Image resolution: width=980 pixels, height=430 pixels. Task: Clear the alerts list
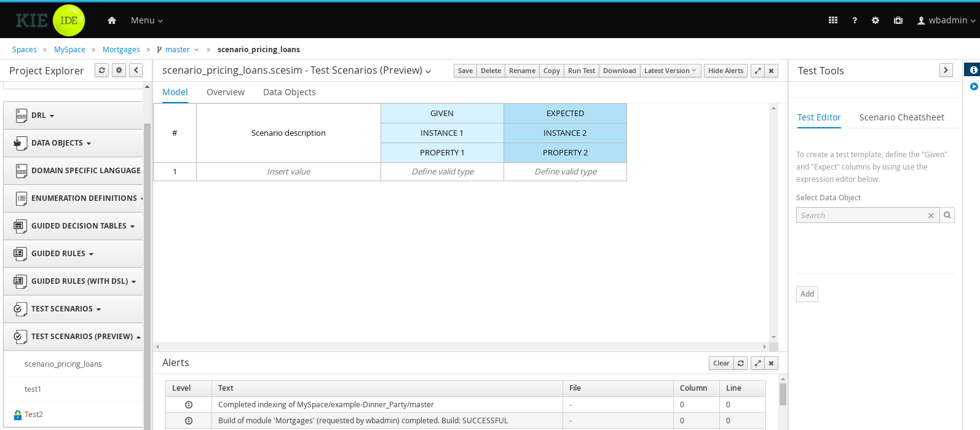pyautogui.click(x=721, y=363)
